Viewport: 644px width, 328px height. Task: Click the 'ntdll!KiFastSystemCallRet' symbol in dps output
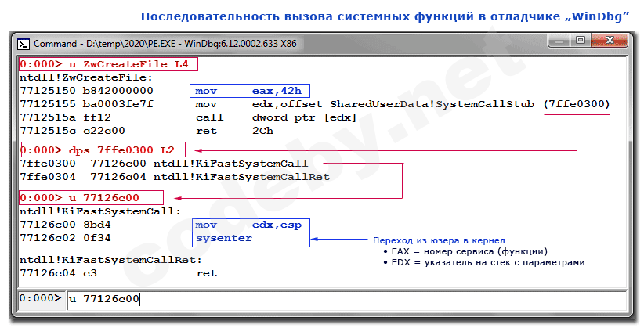tap(241, 177)
